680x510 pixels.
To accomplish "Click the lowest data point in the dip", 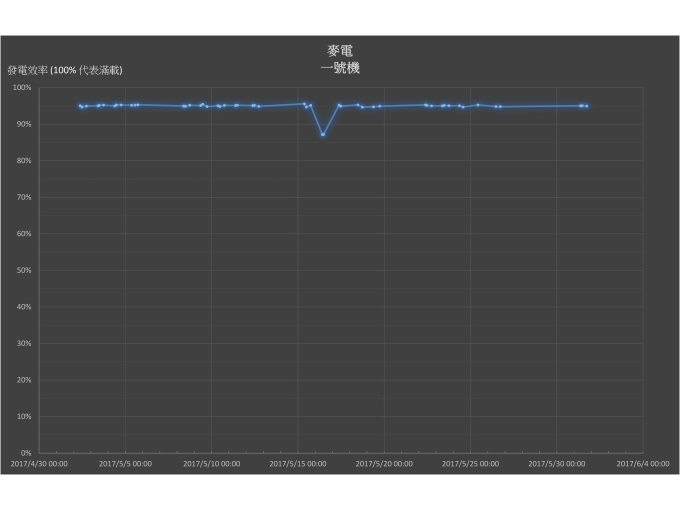I will (322, 135).
